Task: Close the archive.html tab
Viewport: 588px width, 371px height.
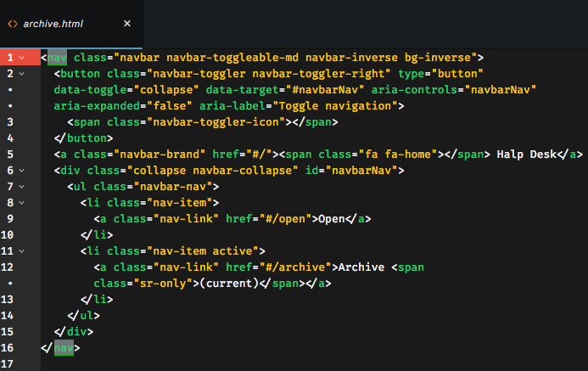Action: (x=127, y=24)
